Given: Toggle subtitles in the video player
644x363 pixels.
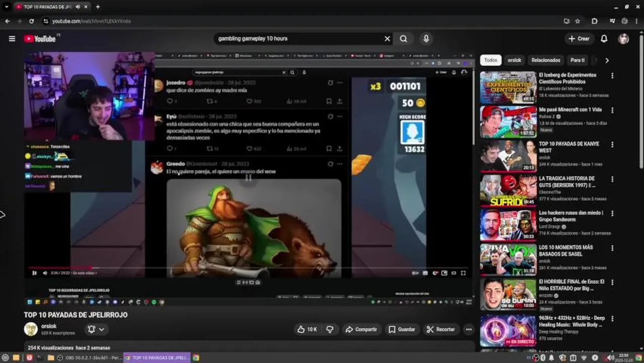Looking at the screenshot, I should (x=424, y=273).
